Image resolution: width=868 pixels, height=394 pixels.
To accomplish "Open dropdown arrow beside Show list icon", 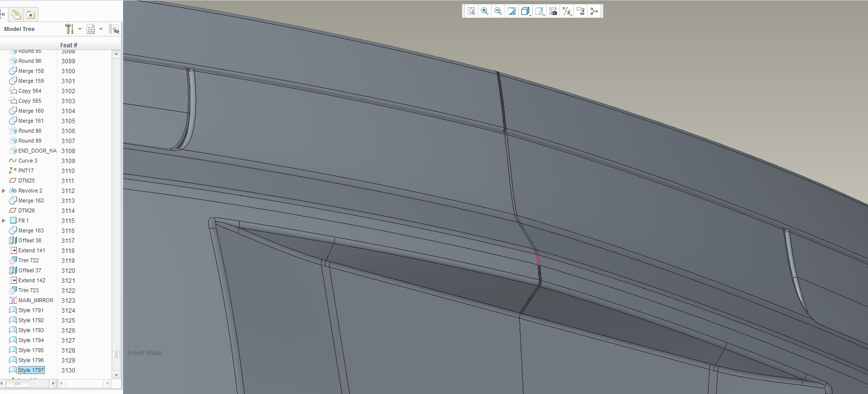I will point(101,29).
